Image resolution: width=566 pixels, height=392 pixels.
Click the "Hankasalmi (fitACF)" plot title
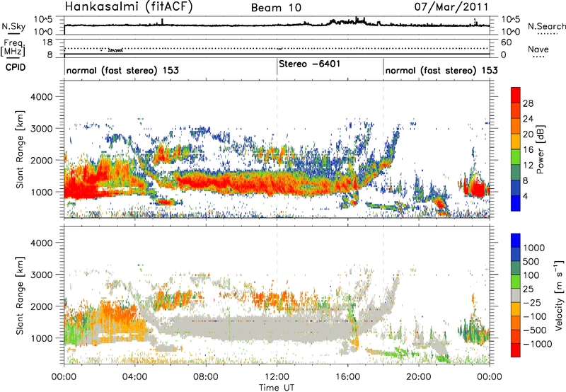point(129,6)
